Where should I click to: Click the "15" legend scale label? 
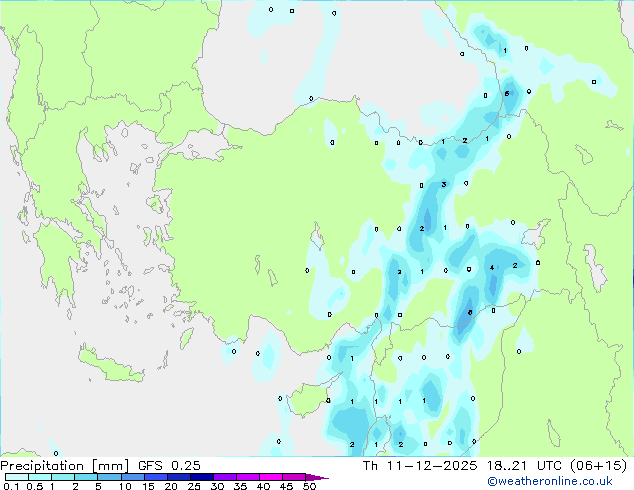point(148,486)
